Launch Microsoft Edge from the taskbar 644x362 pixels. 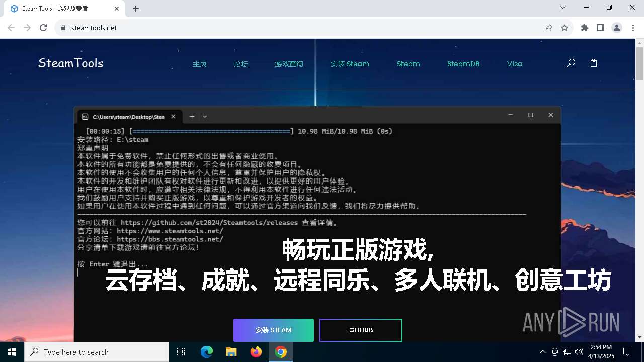tap(207, 352)
